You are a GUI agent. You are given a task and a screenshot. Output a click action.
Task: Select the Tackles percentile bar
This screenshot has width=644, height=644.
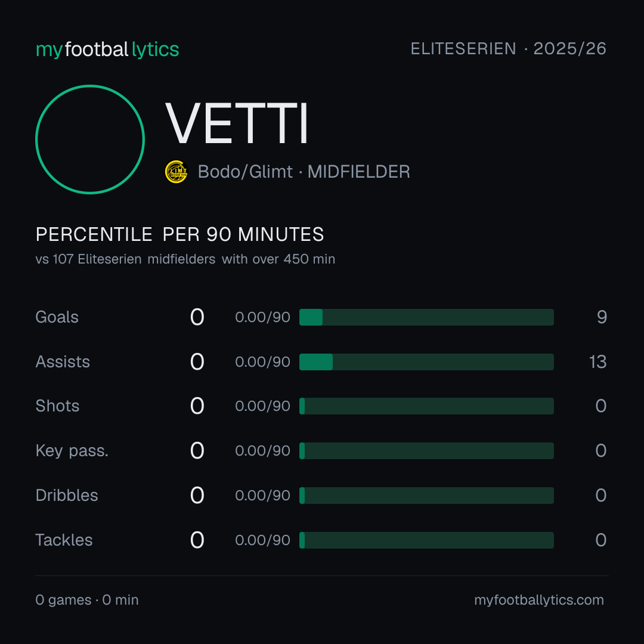(426, 540)
